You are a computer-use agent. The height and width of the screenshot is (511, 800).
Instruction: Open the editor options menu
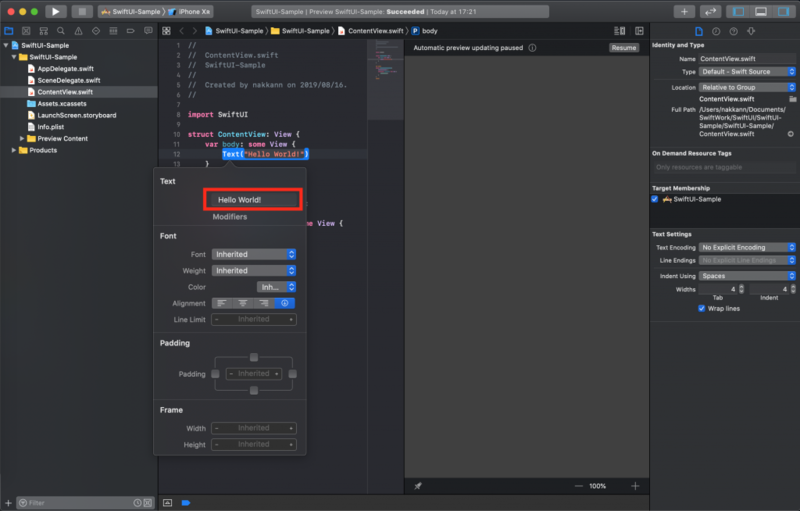[619, 31]
